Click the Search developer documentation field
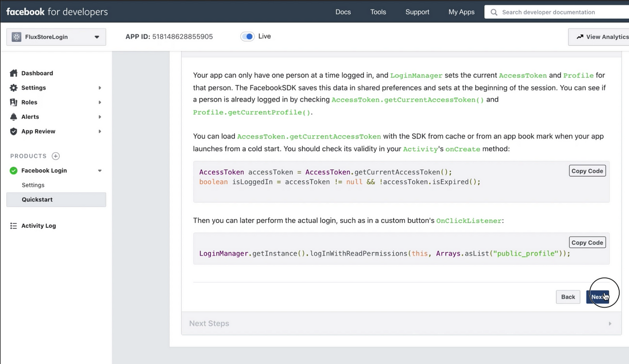This screenshot has width=629, height=364. 557,12
